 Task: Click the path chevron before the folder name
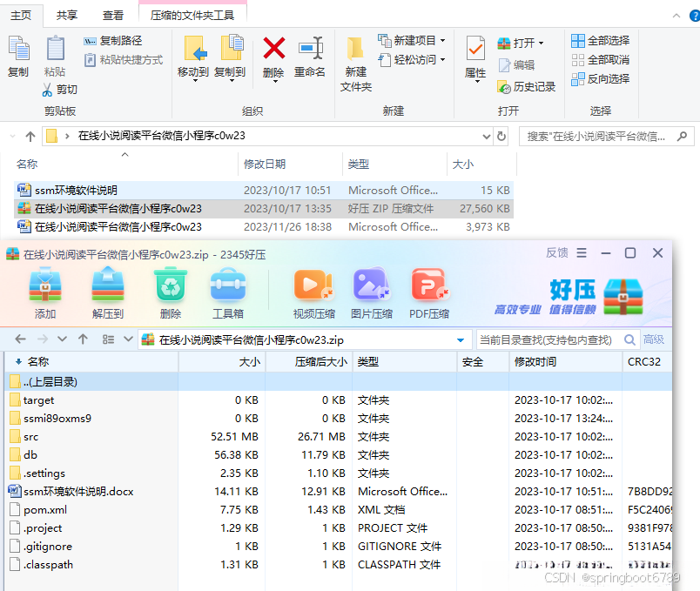(x=67, y=136)
